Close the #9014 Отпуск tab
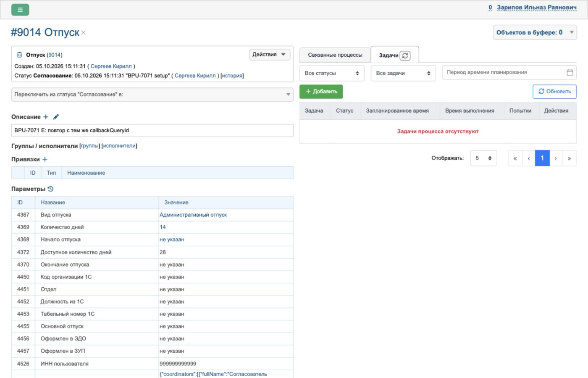588x378 pixels. [83, 33]
